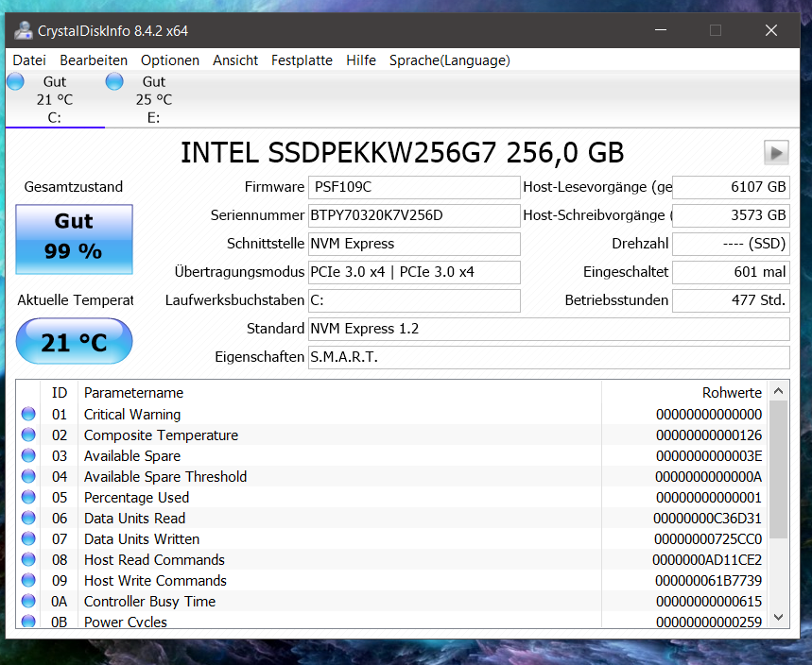
Task: Select the C: drive tab at 21 °C
Action: pyautogui.click(x=55, y=99)
